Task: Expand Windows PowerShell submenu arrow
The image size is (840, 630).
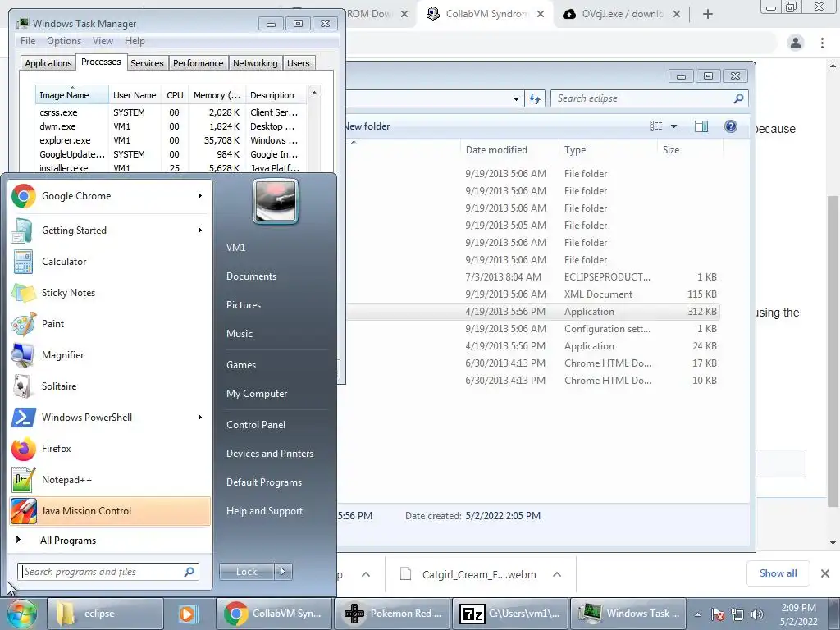Action: tap(200, 418)
